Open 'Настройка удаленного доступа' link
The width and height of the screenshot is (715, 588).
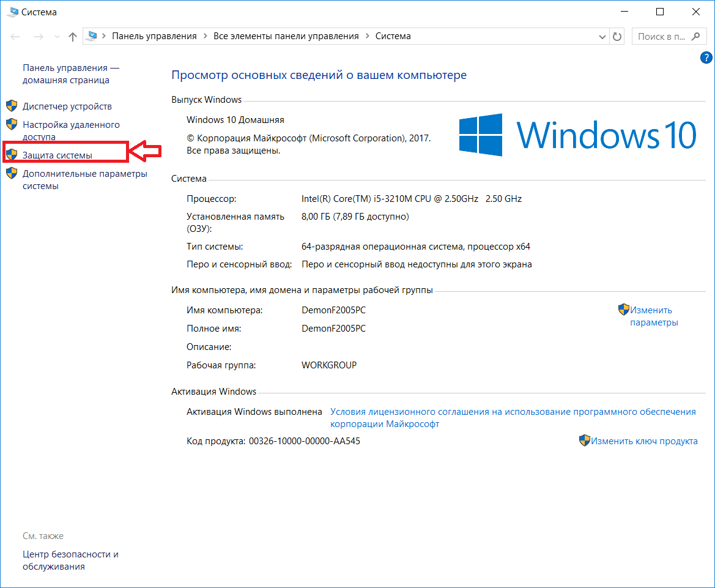click(71, 130)
